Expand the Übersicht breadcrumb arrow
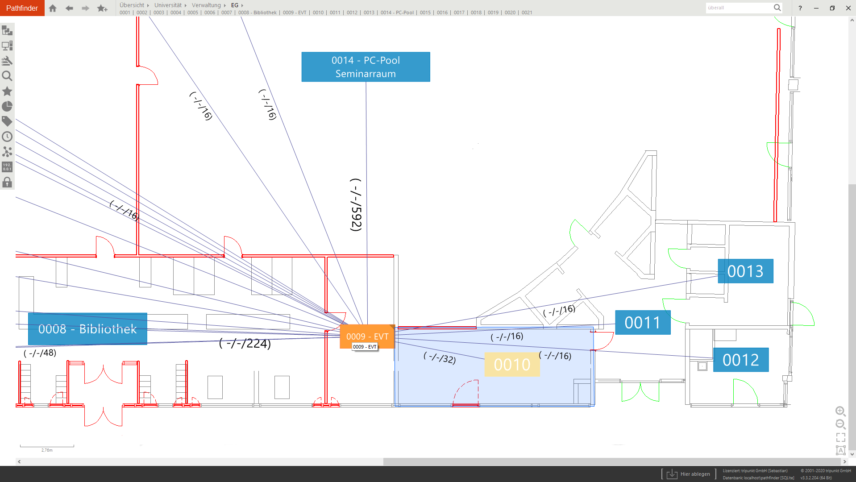856x482 pixels. point(148,5)
